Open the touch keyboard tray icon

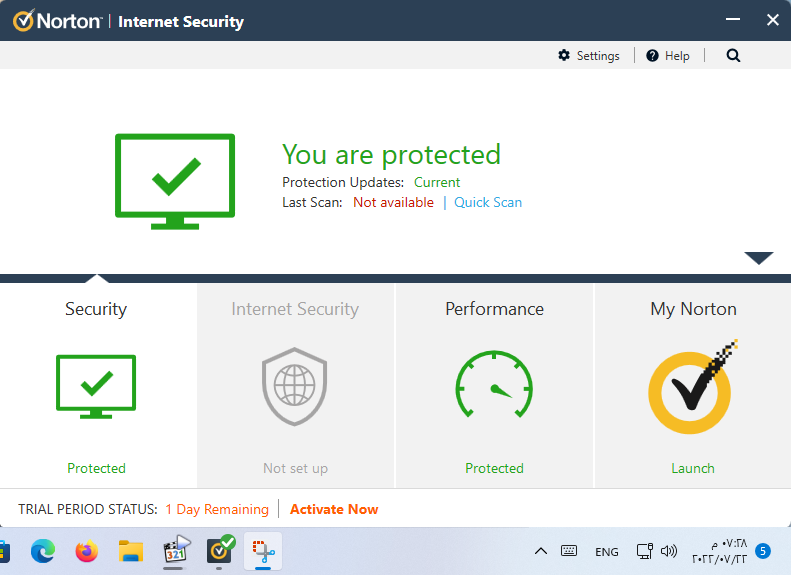pyautogui.click(x=569, y=551)
